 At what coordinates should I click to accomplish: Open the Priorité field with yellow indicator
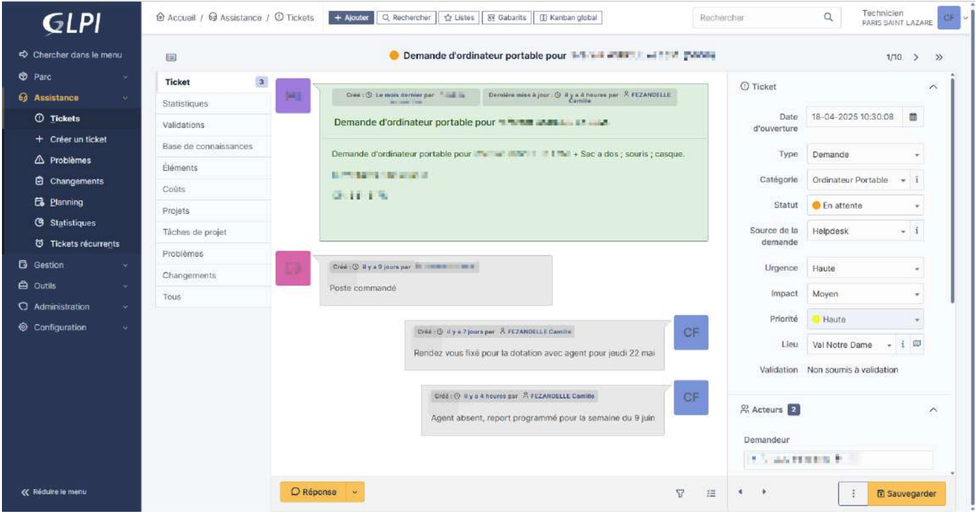pyautogui.click(x=865, y=319)
